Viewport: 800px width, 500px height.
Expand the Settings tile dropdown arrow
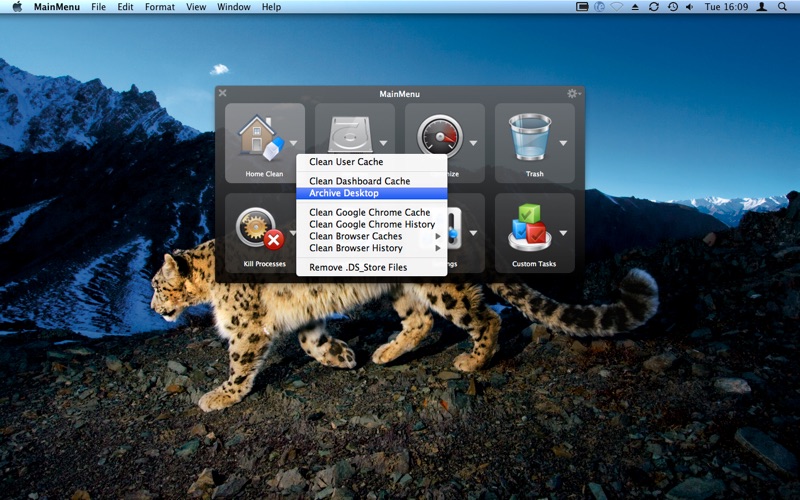point(473,233)
